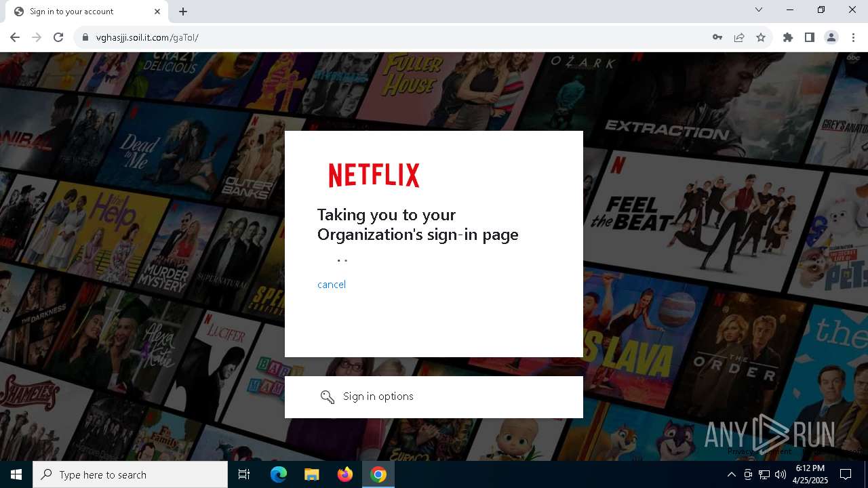Open the Windows Start menu
Viewport: 868px width, 488px height.
[x=16, y=474]
